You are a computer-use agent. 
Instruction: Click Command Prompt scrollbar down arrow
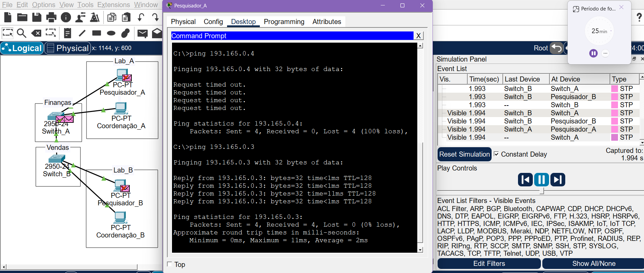point(420,250)
